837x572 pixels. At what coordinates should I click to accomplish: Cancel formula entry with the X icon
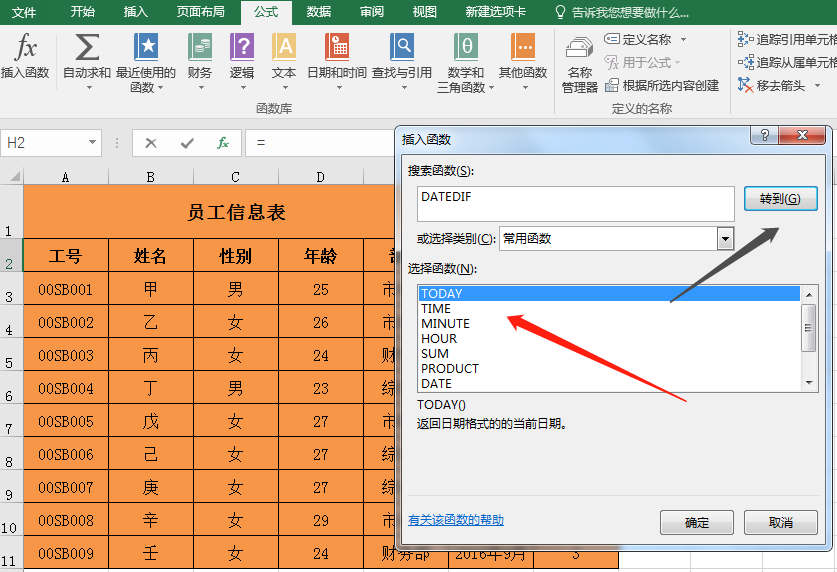coord(151,143)
